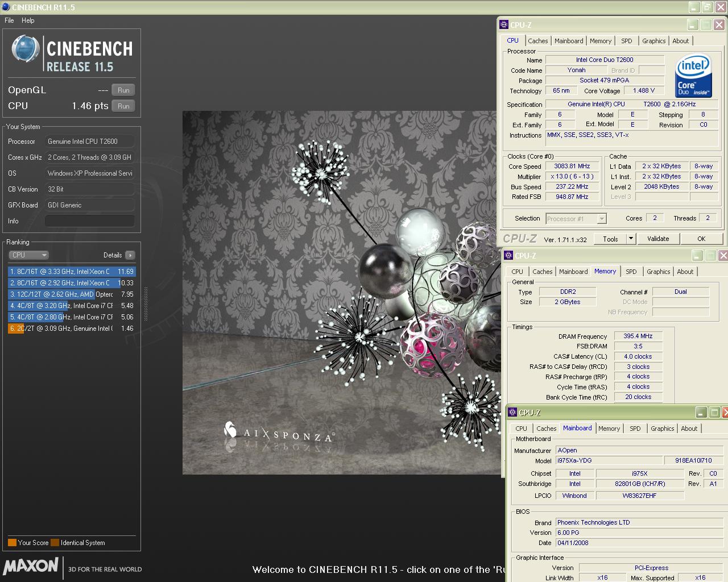Switch to Mainboard tab in top CPU-Z window
Screen dimensions: 728x582
(569, 41)
